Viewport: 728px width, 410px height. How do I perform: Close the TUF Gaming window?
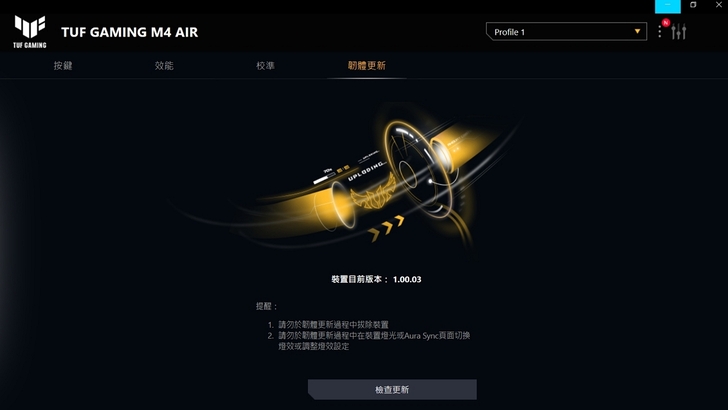[x=718, y=5]
